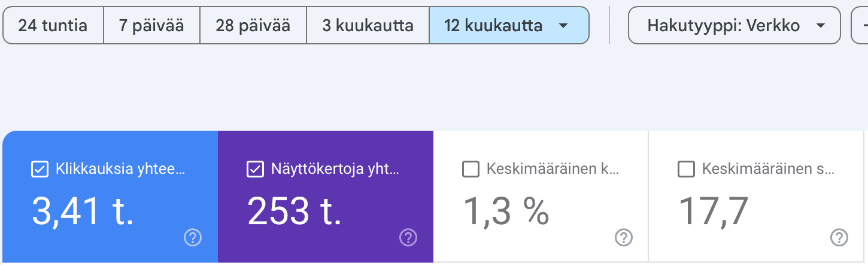Click the help icon beside 1,3 %
This screenshot has height=265, width=868.
point(623,238)
